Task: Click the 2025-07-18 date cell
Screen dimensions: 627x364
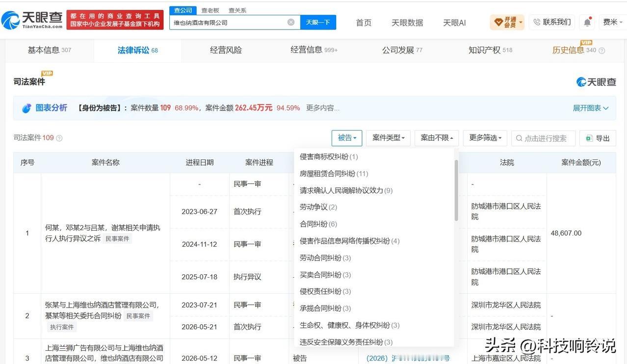Action: pyautogui.click(x=199, y=277)
